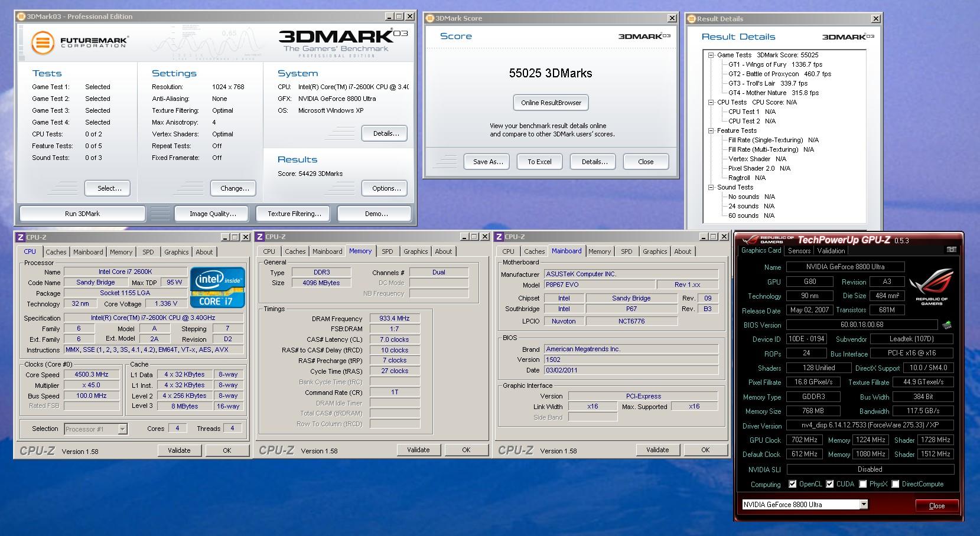The height and width of the screenshot is (536, 980).
Task: Click the title icon of the CPU-Z CPU-tab window
Action: (x=21, y=237)
